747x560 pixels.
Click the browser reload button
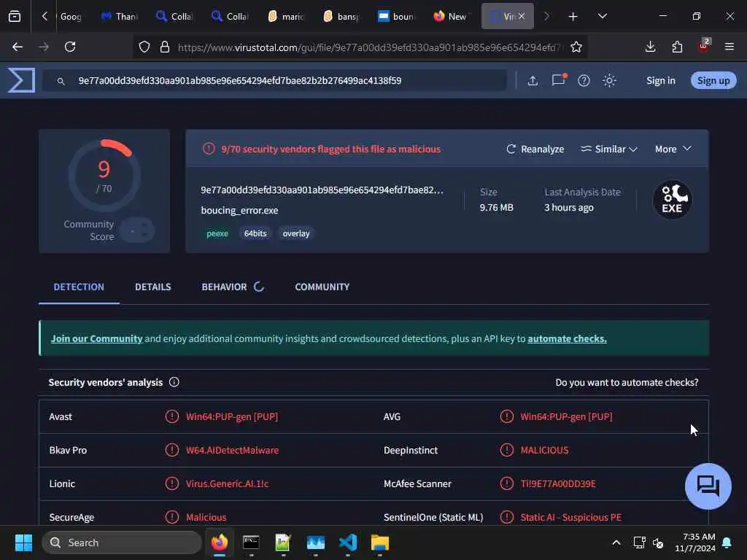(x=70, y=47)
